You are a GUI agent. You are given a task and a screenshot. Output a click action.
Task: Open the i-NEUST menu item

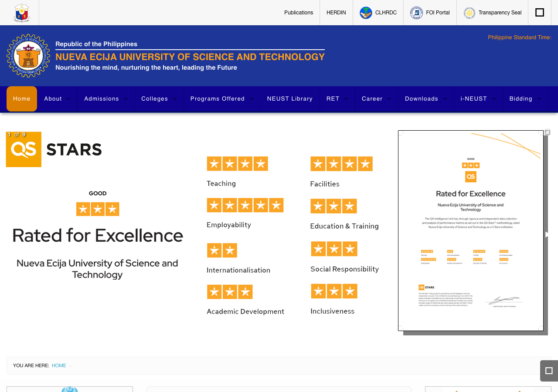point(478,99)
